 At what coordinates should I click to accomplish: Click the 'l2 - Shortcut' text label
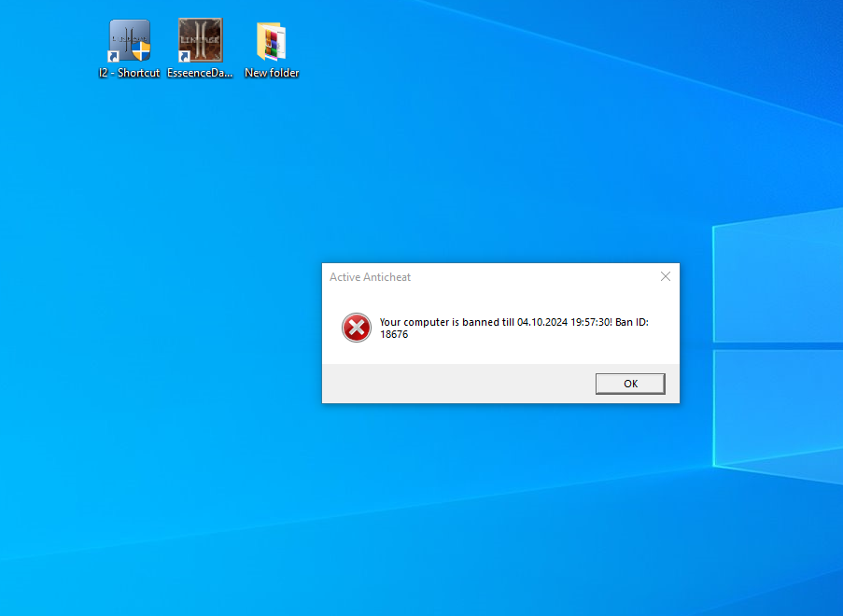pos(130,73)
